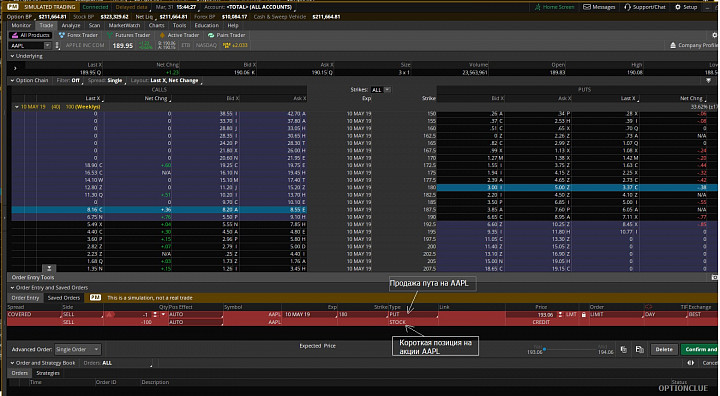Screen dimensions: 720x396
Task: Open the AAPL symbol dropdown arrow
Action: 47,45
